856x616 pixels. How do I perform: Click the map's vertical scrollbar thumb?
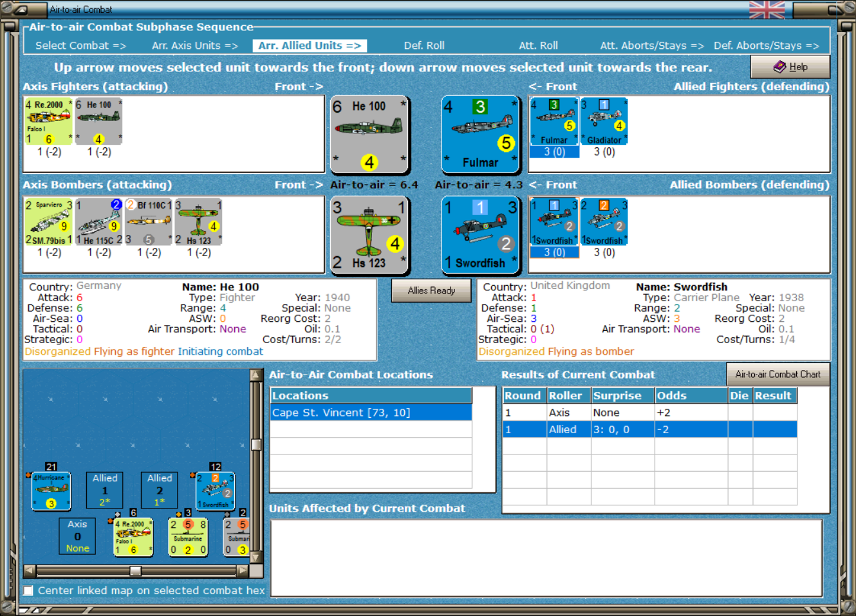coord(256,445)
